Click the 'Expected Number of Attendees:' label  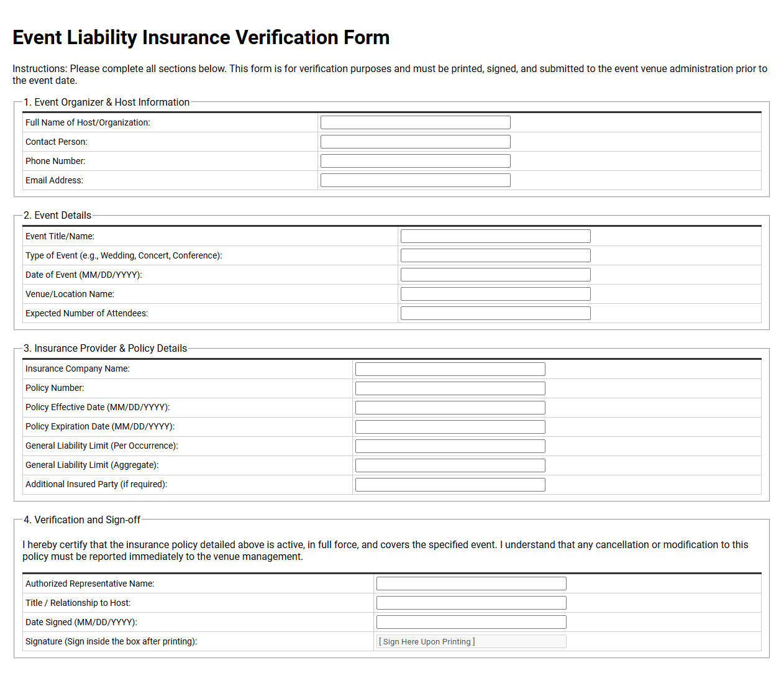coord(86,313)
